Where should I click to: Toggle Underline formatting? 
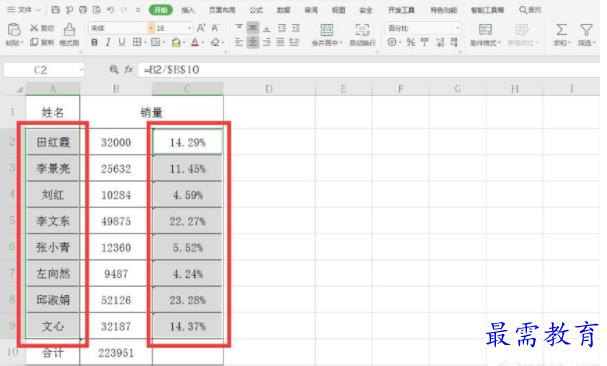[122, 42]
